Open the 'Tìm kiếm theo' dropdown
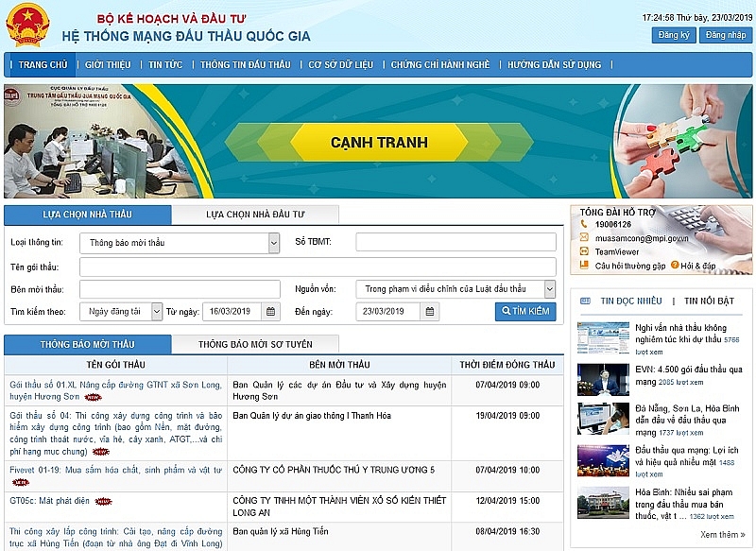Image resolution: width=756 pixels, height=551 pixels. 157,311
